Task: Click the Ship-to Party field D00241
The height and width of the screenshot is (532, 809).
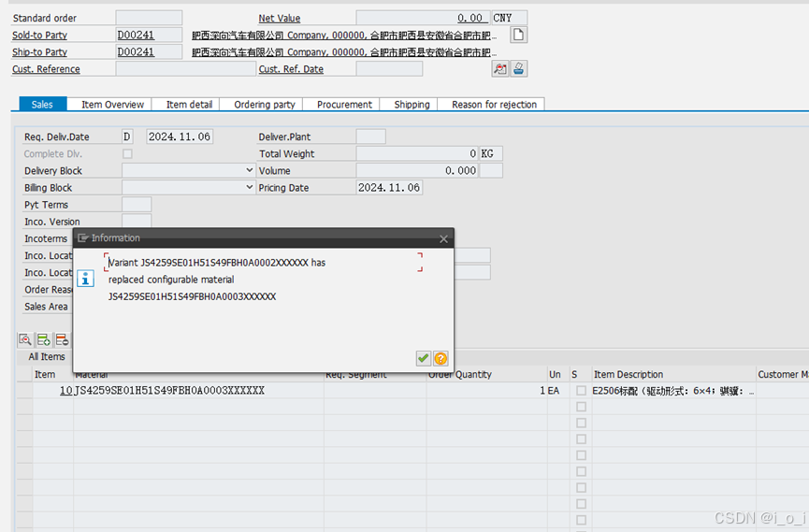Action: (149, 51)
